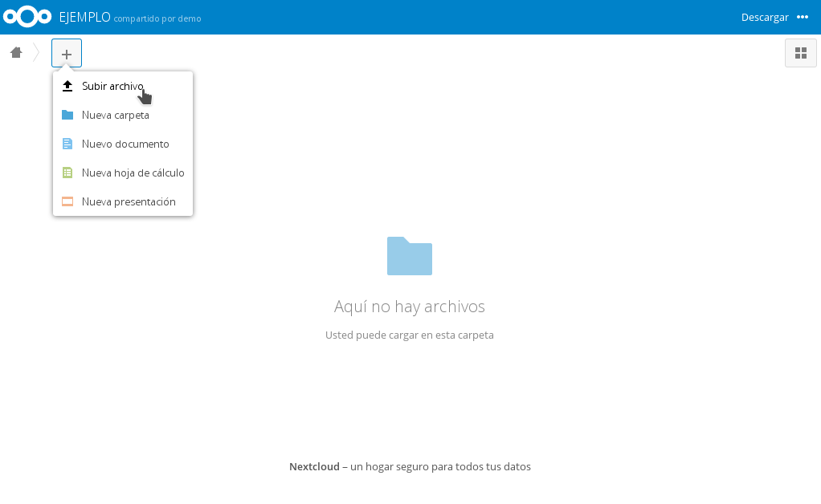Open the three-dots more menu
The image size is (821, 504).
[803, 17]
